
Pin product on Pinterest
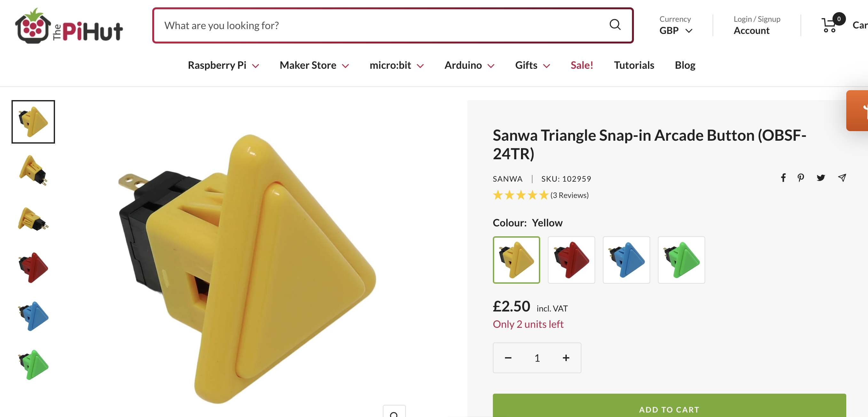[x=801, y=177]
